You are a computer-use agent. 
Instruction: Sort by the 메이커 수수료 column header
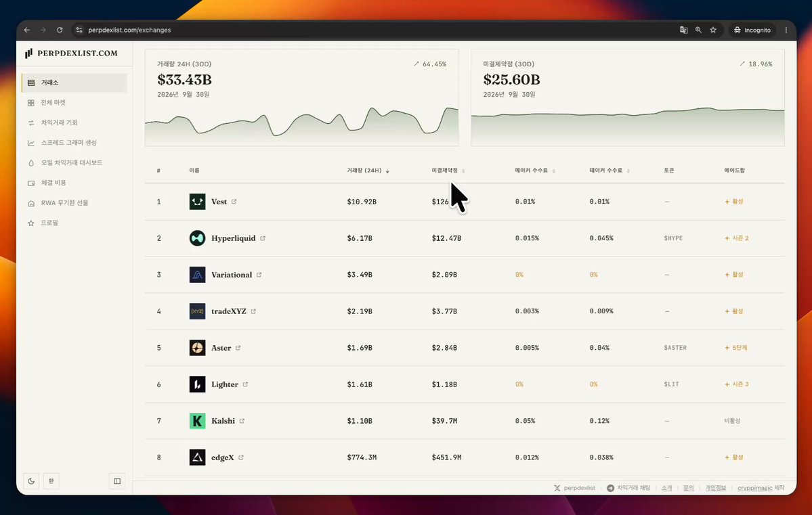535,171
